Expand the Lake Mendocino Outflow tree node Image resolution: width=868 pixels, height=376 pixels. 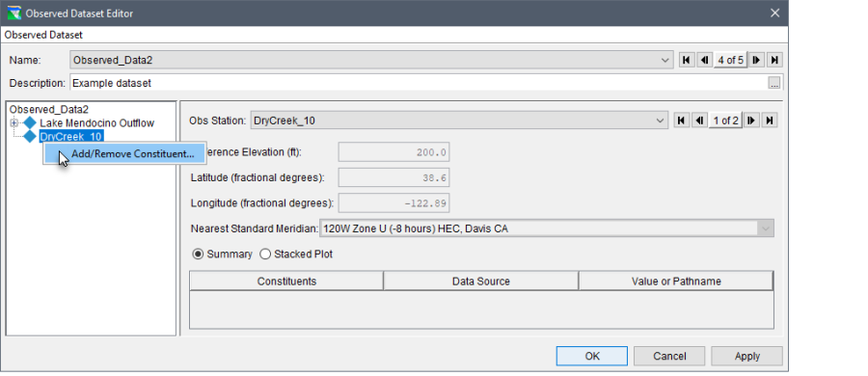coord(14,123)
